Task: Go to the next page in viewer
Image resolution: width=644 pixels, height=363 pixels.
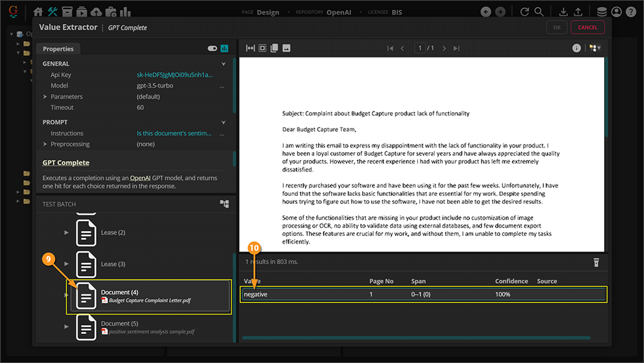Action: coord(444,48)
